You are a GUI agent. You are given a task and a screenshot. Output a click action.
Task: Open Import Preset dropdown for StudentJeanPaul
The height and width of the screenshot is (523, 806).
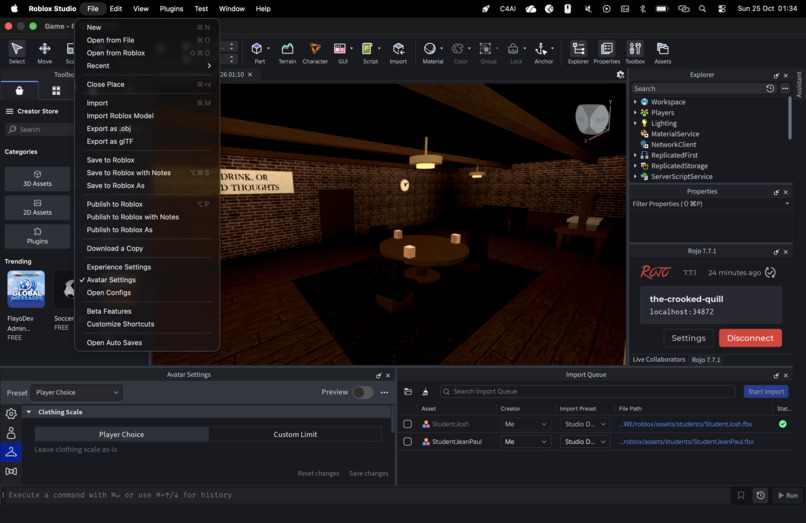(x=584, y=442)
